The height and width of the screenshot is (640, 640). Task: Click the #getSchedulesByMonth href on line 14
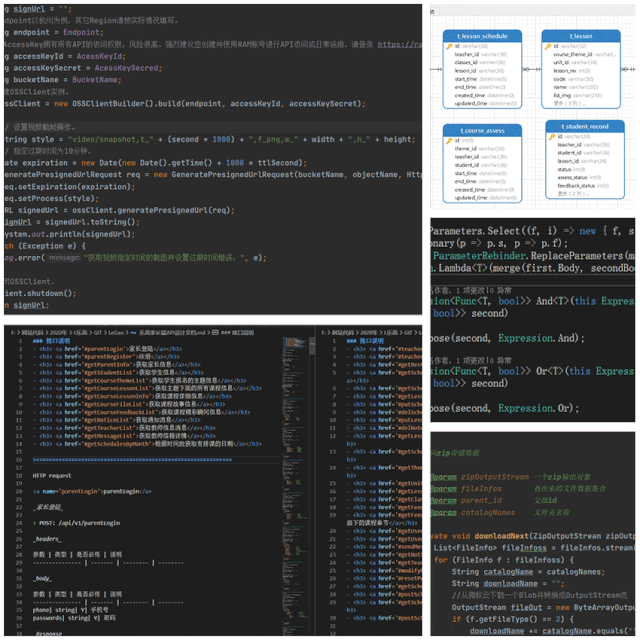coord(118,444)
